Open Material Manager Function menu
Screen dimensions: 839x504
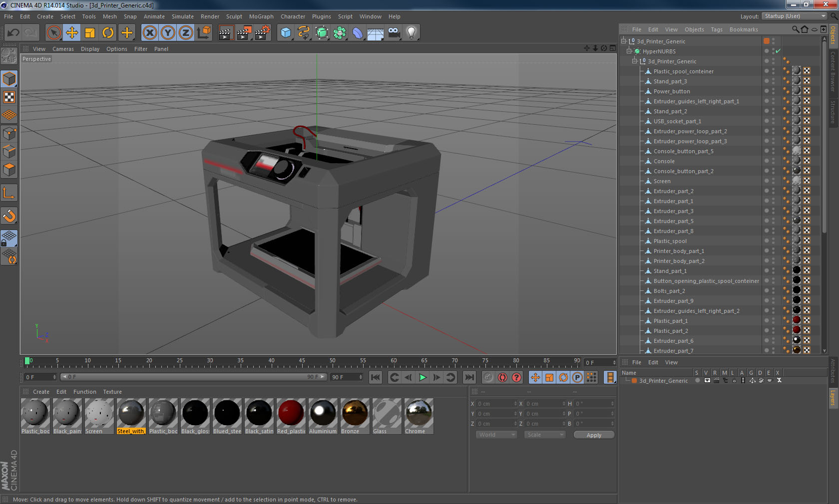pyautogui.click(x=84, y=392)
